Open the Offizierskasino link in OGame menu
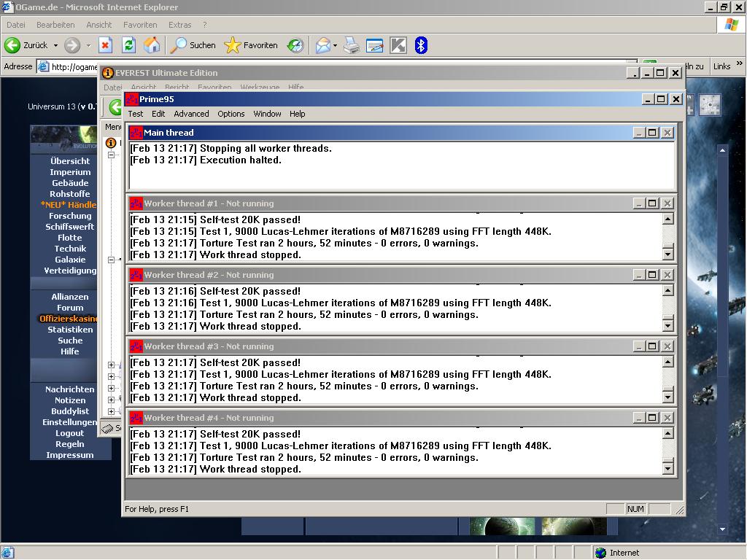 point(68,319)
